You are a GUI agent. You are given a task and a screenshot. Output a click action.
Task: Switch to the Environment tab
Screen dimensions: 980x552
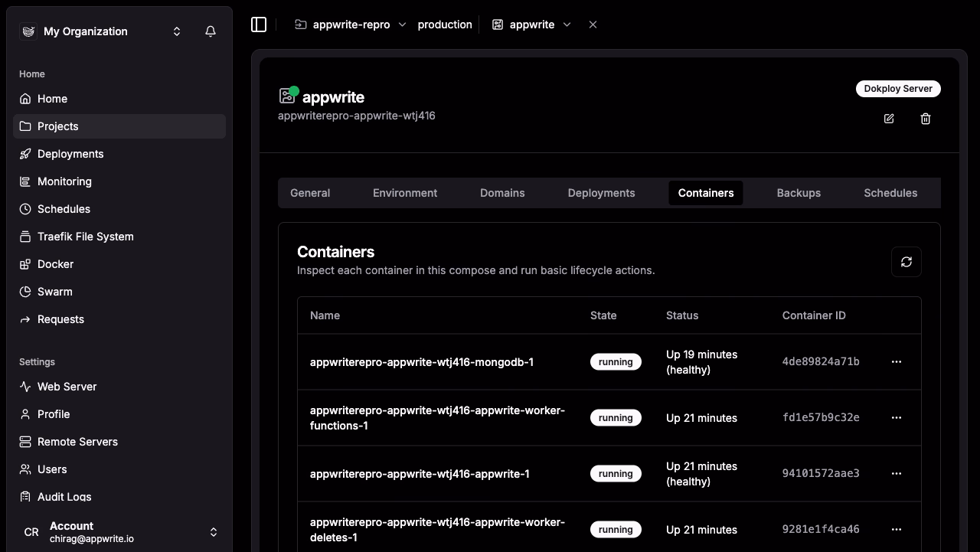[x=405, y=193]
